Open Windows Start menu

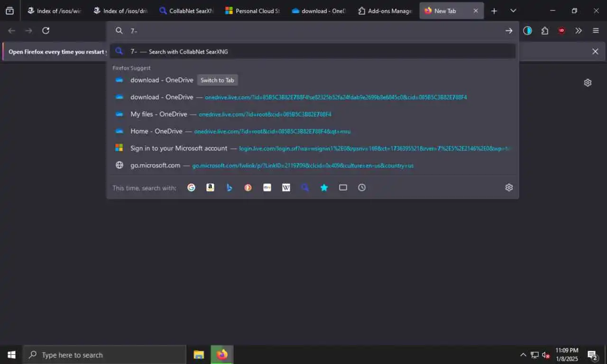click(x=11, y=355)
